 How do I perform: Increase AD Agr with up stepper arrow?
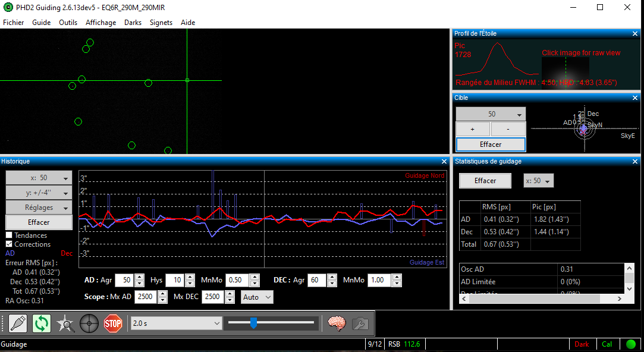(140, 277)
